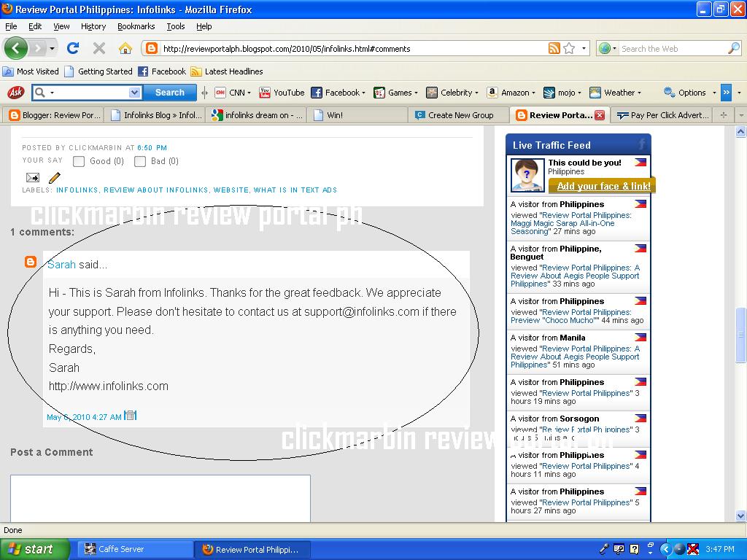
Task: Click the Facebook icon in Live Traffic Feed header
Action: click(642, 144)
